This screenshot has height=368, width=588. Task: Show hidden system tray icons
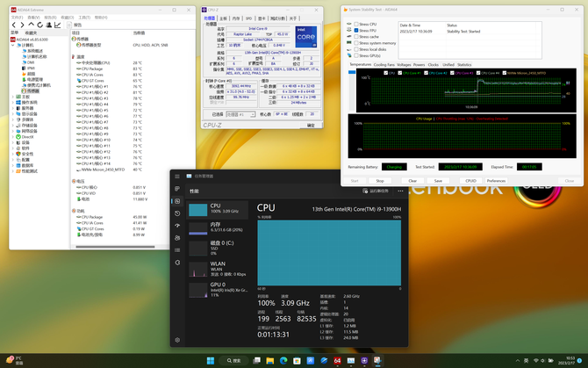click(518, 360)
